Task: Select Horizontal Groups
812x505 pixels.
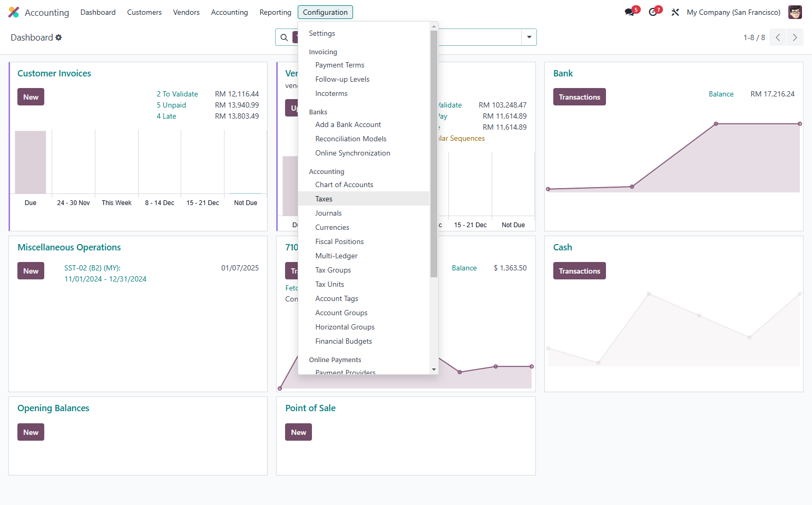Action: [x=364, y=327]
